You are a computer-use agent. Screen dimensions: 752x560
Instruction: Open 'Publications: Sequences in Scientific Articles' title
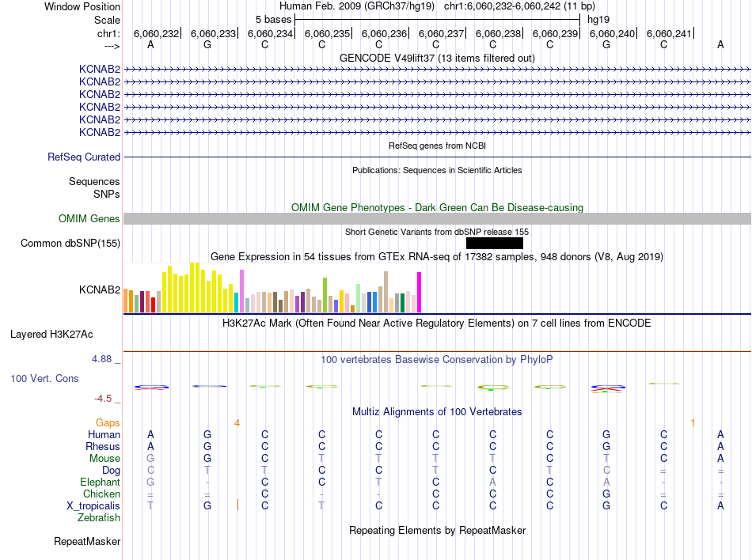click(437, 170)
